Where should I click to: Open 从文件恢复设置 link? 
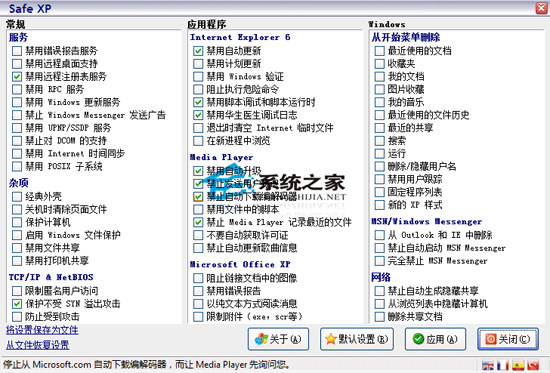click(38, 345)
